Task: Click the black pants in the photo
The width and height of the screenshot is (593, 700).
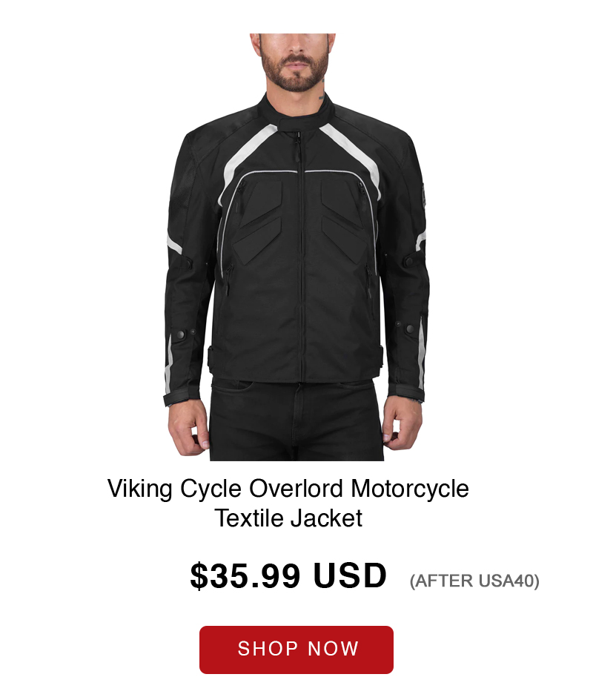Action: coord(296,420)
